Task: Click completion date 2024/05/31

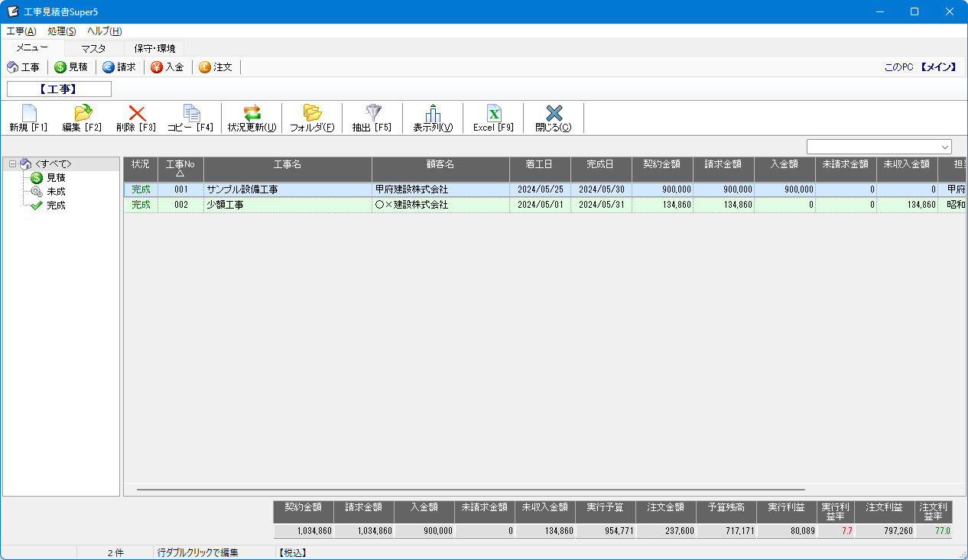Action: point(601,205)
